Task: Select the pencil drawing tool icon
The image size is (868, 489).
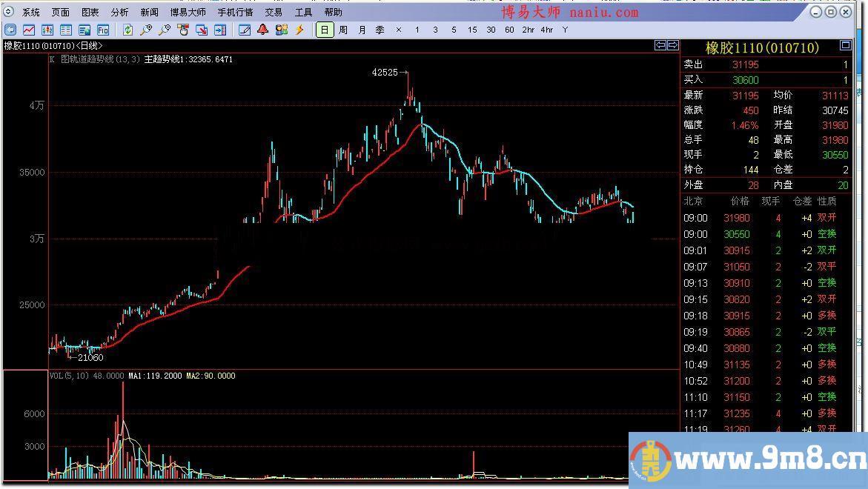Action: [245, 30]
